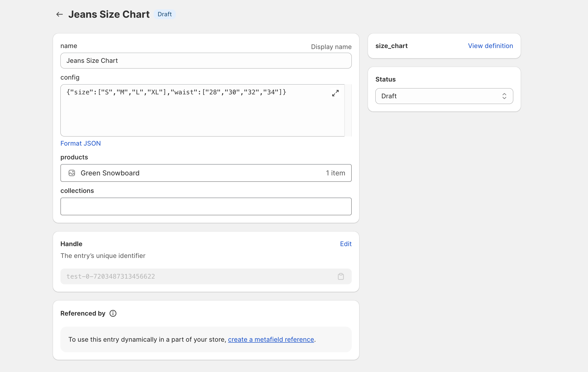588x372 pixels.
Task: Click the empty collections field
Action: pos(206,206)
